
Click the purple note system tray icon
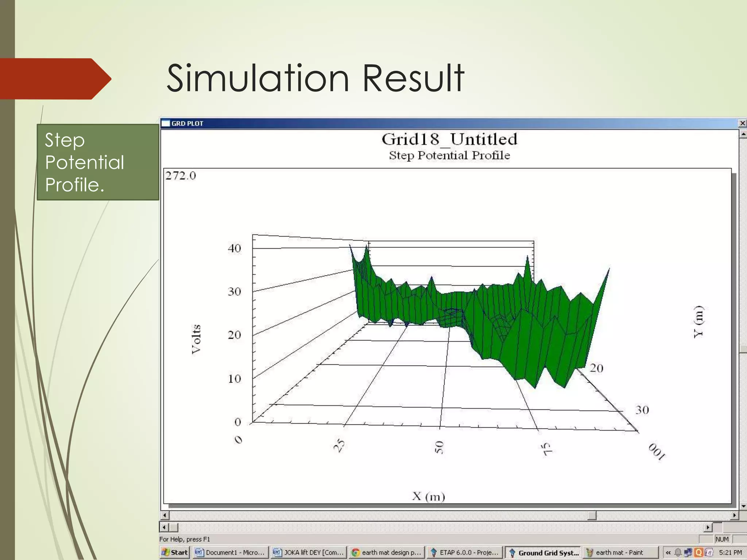tap(708, 552)
